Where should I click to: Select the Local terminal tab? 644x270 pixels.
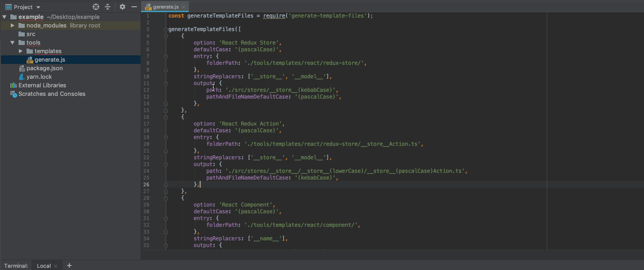(43, 265)
